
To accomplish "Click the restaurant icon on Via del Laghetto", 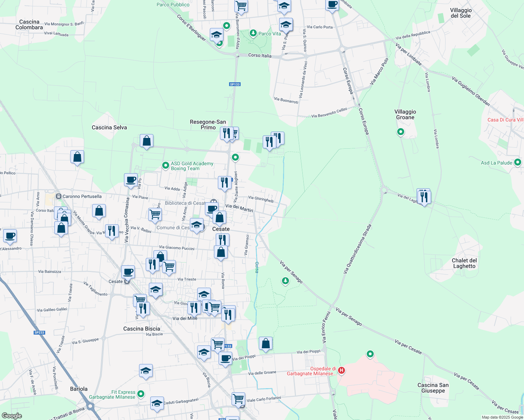I will point(424,197).
